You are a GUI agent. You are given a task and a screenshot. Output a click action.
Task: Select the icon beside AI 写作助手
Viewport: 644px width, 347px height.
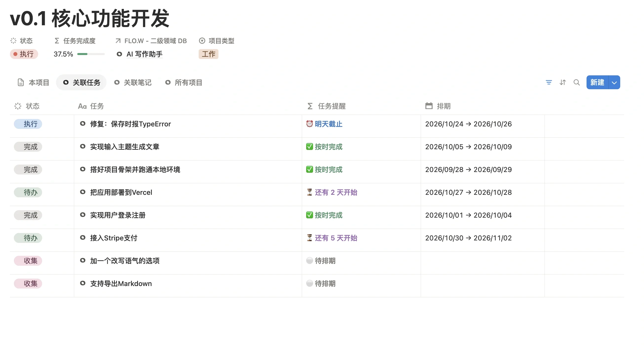119,54
